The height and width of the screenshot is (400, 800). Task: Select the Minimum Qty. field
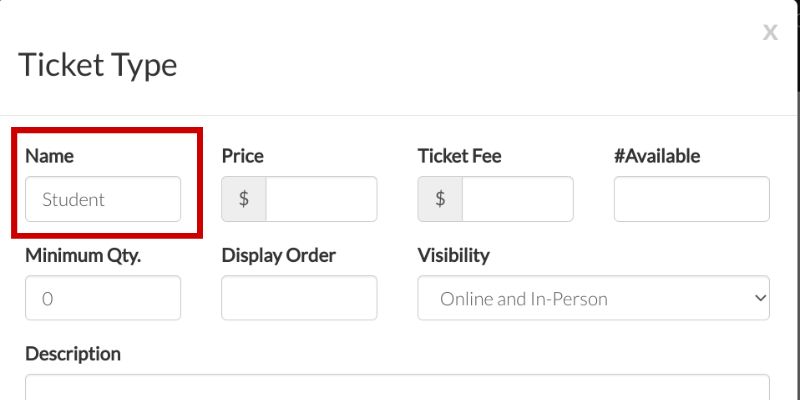pyautogui.click(x=103, y=298)
